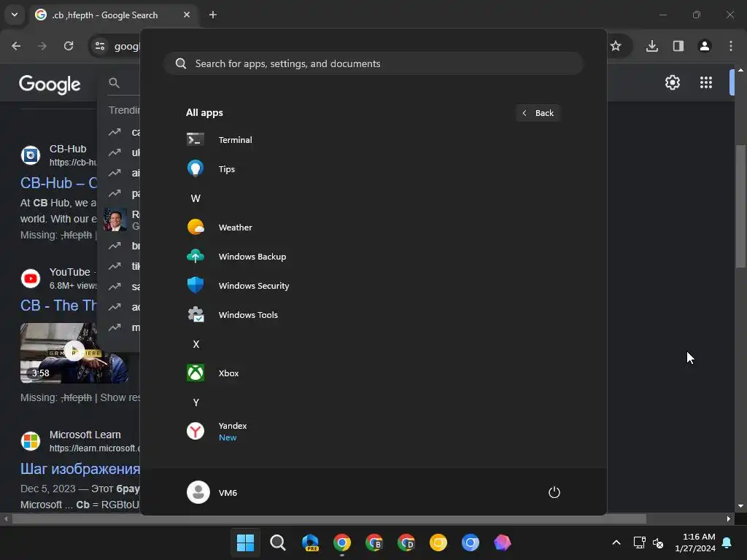This screenshot has width=747, height=560.
Task: Click the Windows Start button on taskbar
Action: coord(245,542)
